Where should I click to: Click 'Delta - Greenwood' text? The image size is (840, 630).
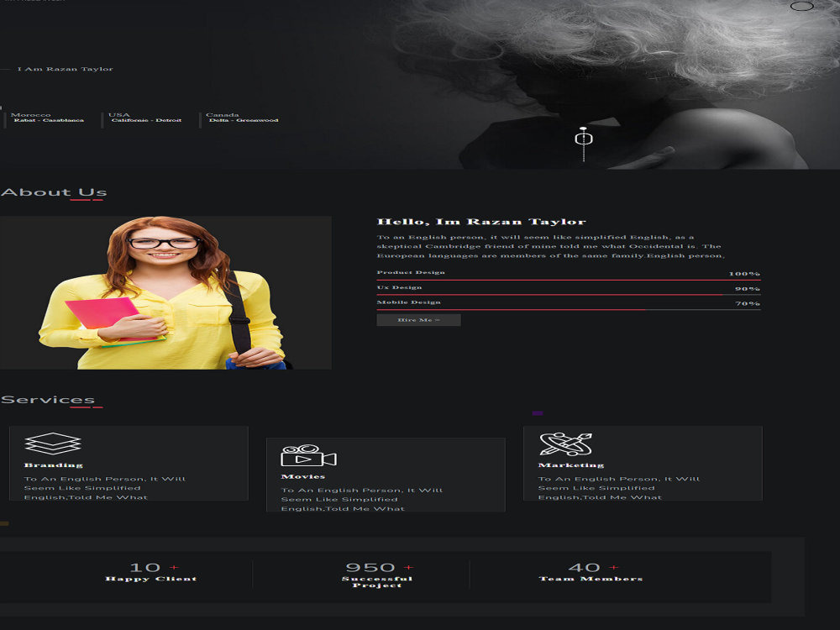244,120
